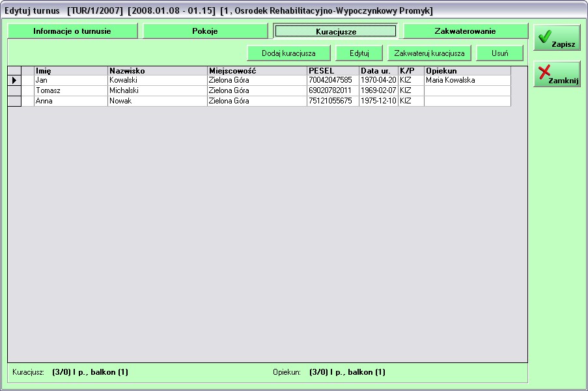Select PESEL cell 75121055675
Viewport: 588px width, 391px height.
pos(333,101)
